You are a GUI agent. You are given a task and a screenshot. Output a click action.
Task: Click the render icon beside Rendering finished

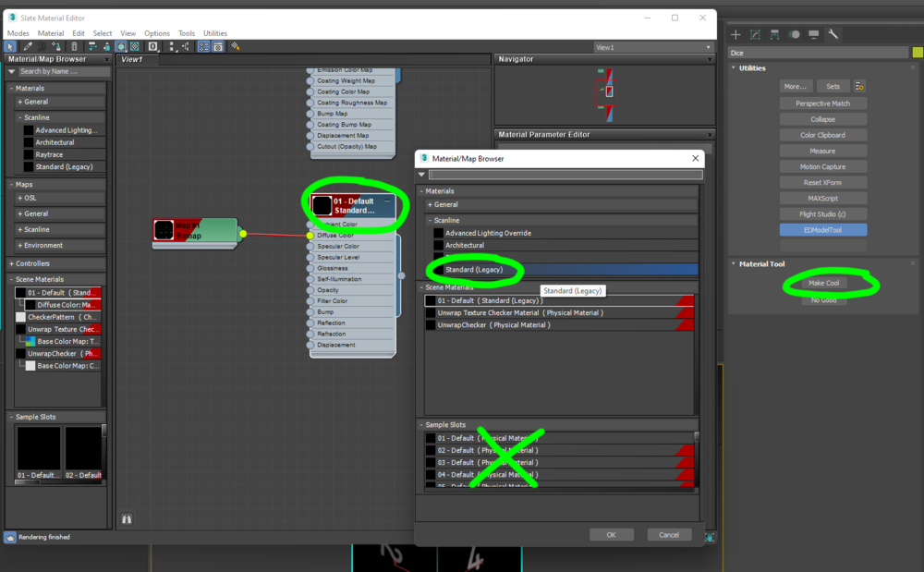(x=10, y=537)
